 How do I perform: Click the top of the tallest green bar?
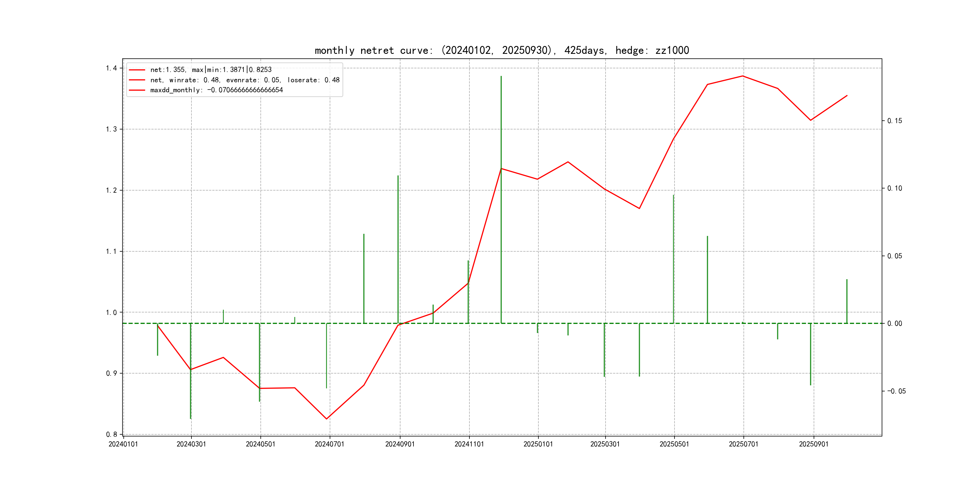tap(501, 77)
